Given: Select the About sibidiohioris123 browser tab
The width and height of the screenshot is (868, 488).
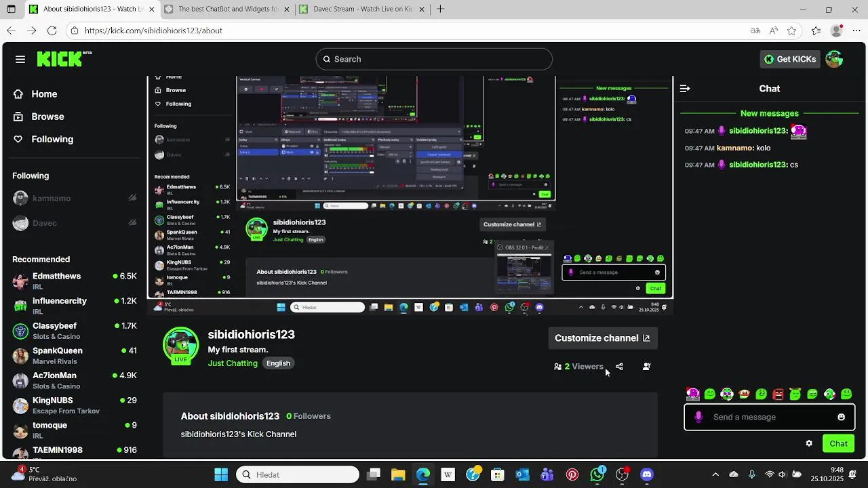Looking at the screenshot, I should pyautogui.click(x=92, y=9).
